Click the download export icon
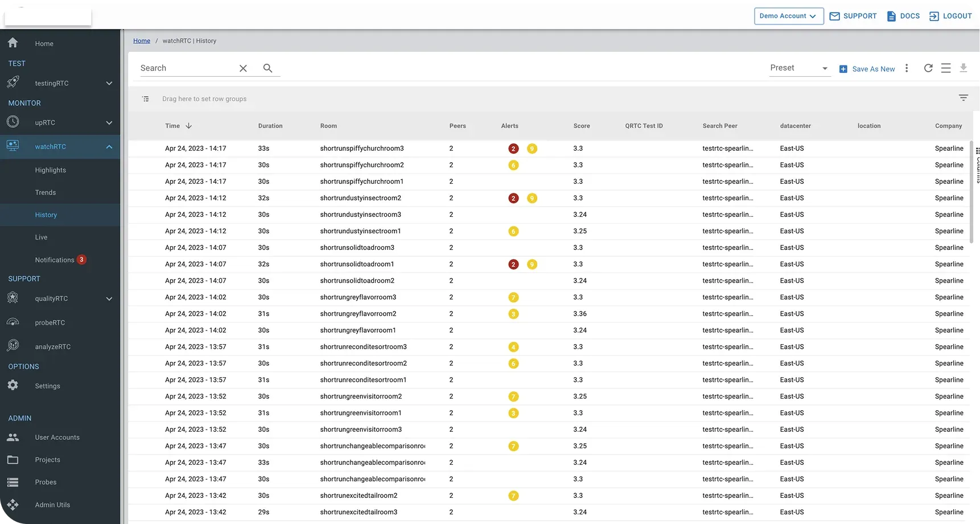 point(963,68)
